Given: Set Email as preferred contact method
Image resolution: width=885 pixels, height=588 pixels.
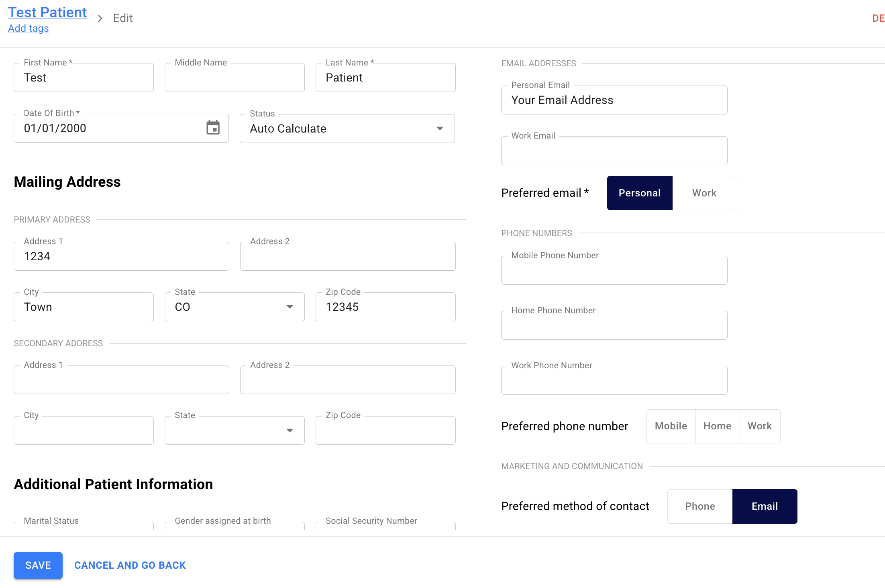Looking at the screenshot, I should pyautogui.click(x=765, y=506).
